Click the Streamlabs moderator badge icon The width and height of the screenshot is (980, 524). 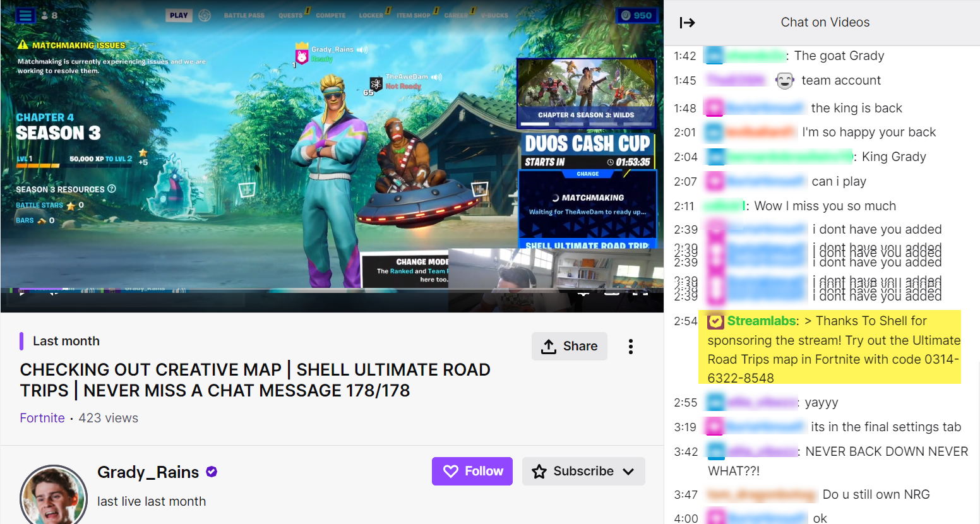[715, 321]
